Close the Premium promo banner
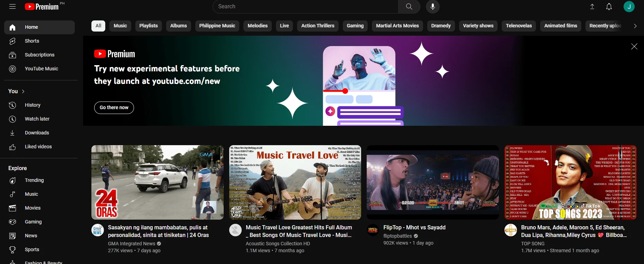This screenshot has width=644, height=264. (634, 46)
